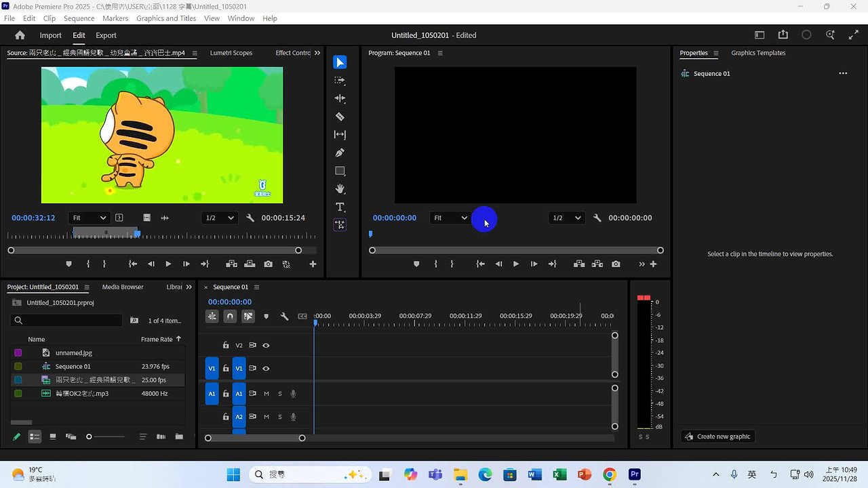
Task: Open the Export workspace
Action: (x=106, y=35)
